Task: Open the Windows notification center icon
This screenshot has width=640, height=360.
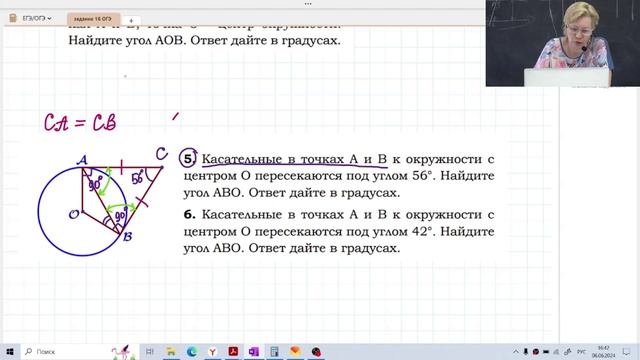Action: [626, 351]
